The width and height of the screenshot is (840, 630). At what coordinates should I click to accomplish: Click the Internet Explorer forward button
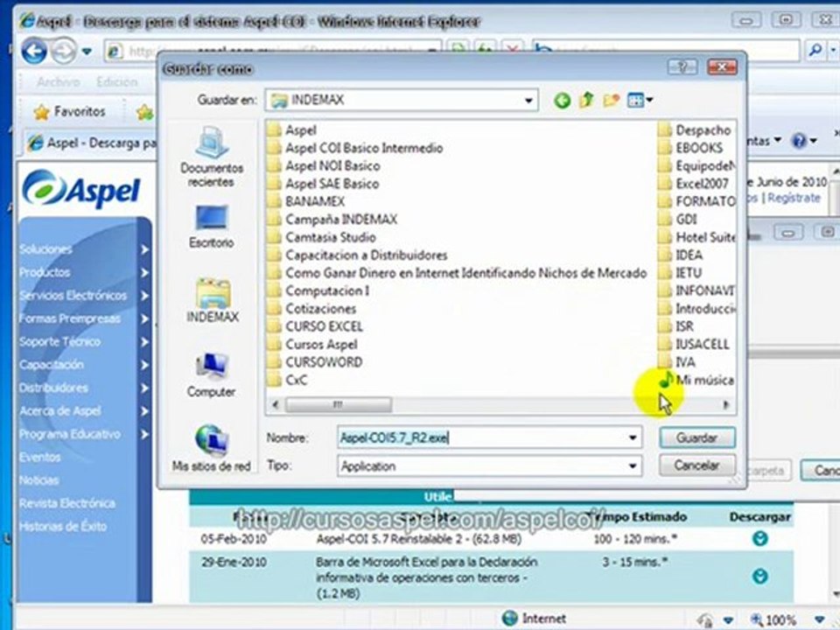64,52
